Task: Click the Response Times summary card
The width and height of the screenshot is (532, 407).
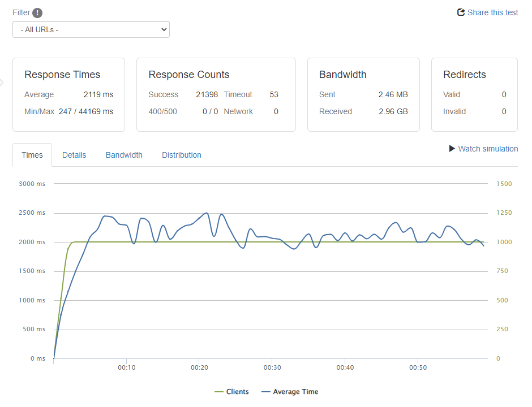Action: (68, 94)
